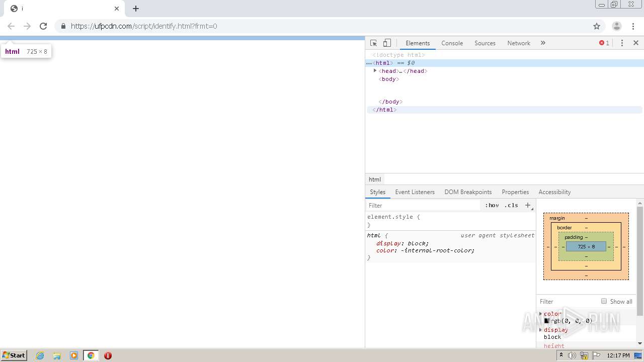Go forward in browser history
Viewport: 644px width, 362px height.
[27, 26]
